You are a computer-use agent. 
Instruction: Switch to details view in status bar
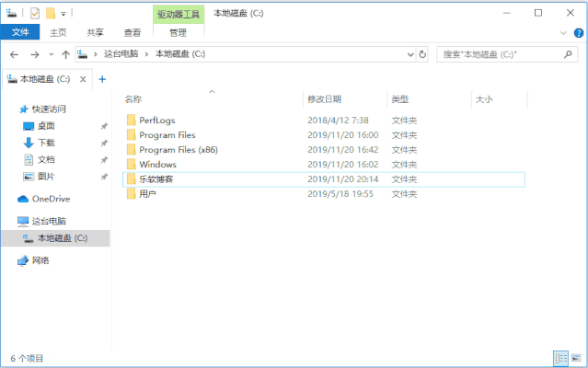coord(561,359)
